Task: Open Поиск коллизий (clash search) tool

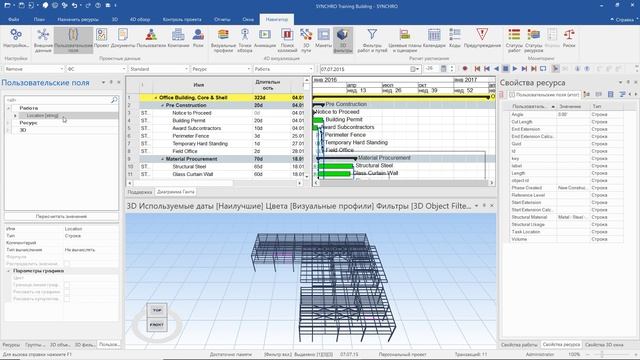Action: [x=287, y=40]
